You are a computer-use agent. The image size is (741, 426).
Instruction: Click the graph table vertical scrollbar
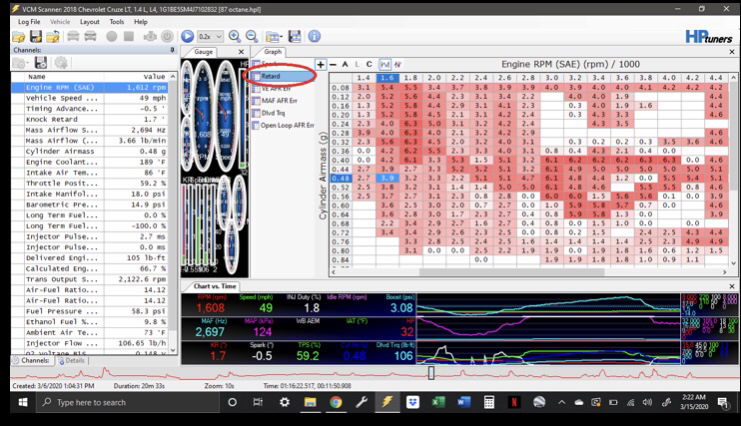click(733, 171)
